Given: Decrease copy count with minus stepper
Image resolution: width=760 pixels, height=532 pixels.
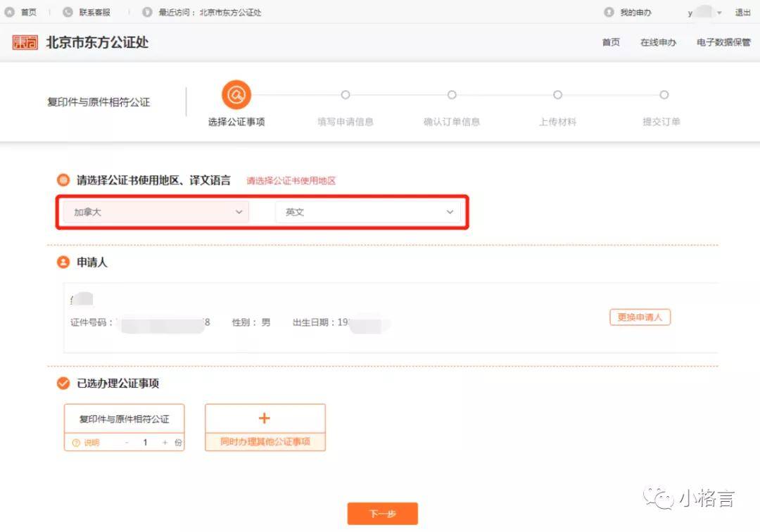Looking at the screenshot, I should (127, 443).
